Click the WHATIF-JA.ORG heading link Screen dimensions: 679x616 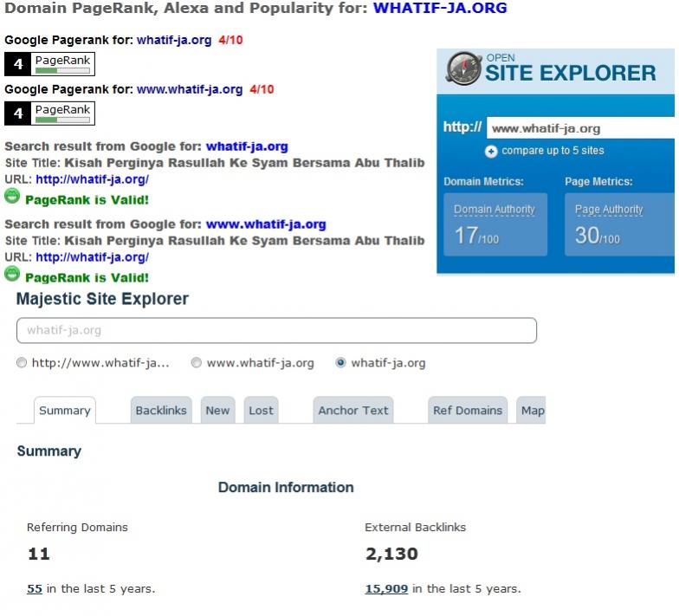tap(440, 8)
